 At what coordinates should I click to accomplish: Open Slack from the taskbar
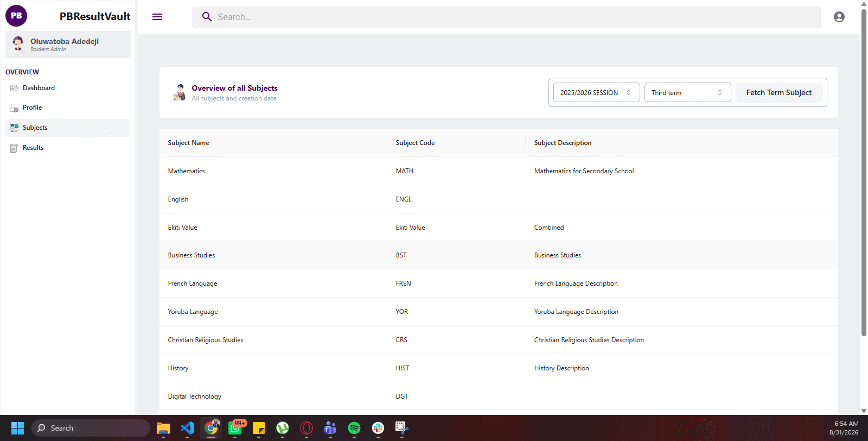click(378, 428)
